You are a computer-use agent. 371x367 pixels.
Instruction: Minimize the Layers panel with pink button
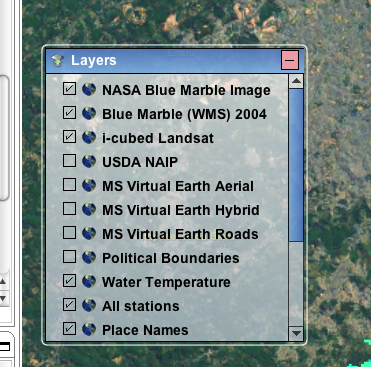[x=290, y=60]
